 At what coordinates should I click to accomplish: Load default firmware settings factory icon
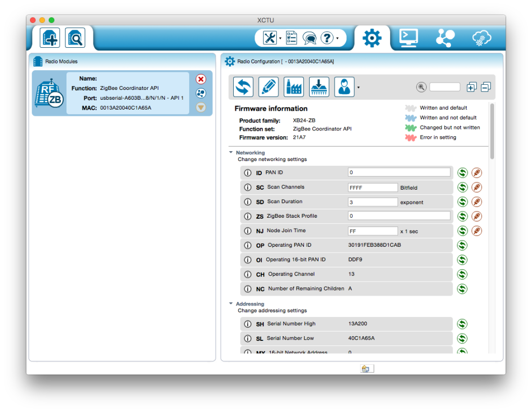pos(294,87)
